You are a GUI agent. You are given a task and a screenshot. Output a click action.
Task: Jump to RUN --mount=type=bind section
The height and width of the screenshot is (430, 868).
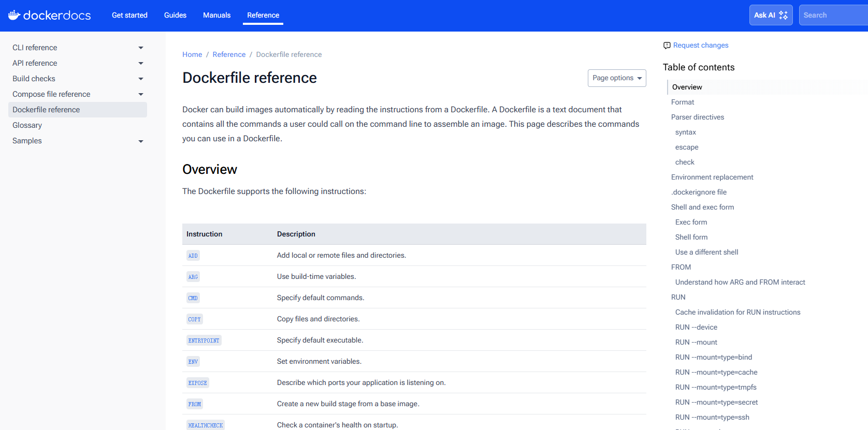714,357
